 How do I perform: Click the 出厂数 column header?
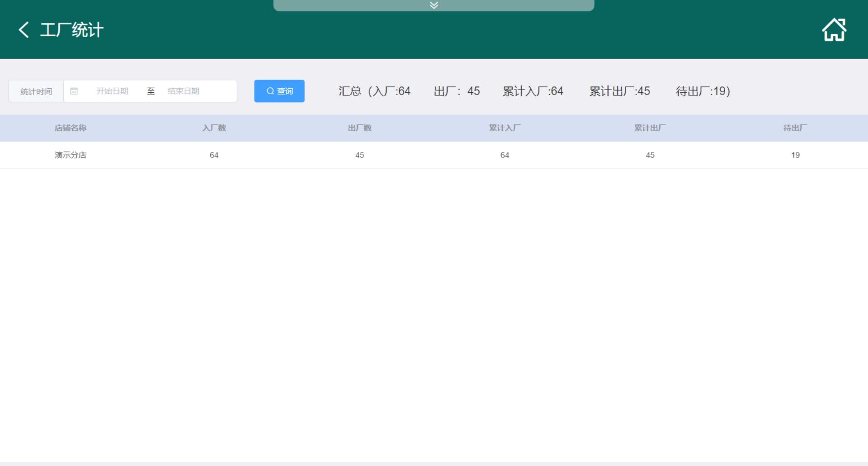coord(360,128)
